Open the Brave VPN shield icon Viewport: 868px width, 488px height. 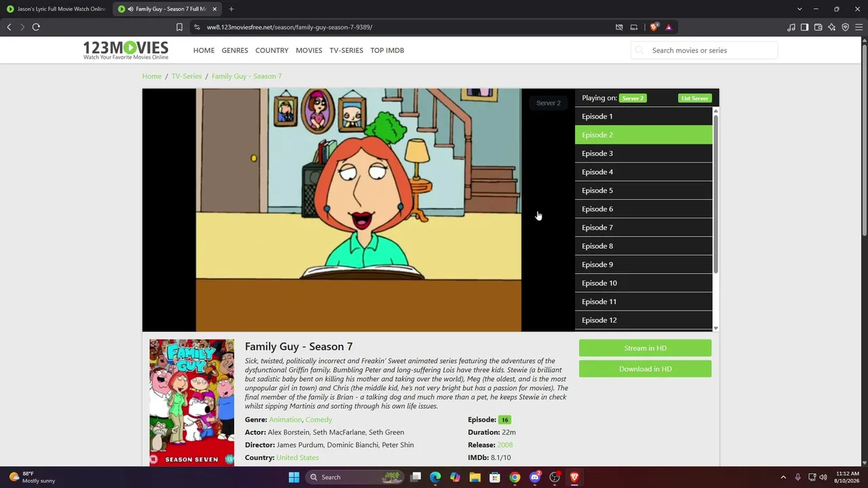[846, 27]
